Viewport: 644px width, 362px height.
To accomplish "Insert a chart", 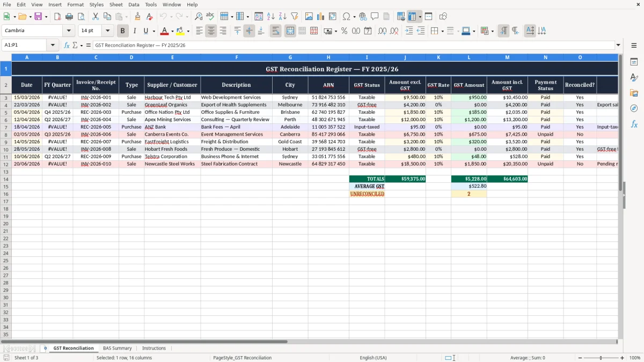I will 321,17.
